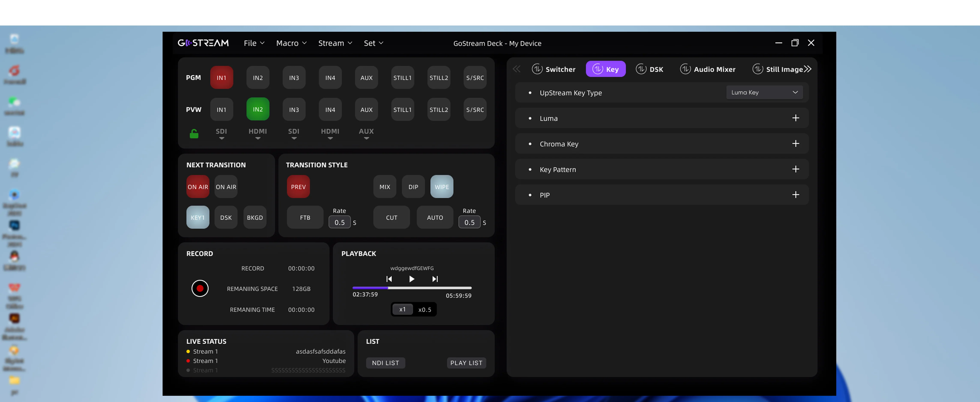Image resolution: width=980 pixels, height=402 pixels.
Task: Toggle BKGD in Next Transition
Action: (255, 217)
